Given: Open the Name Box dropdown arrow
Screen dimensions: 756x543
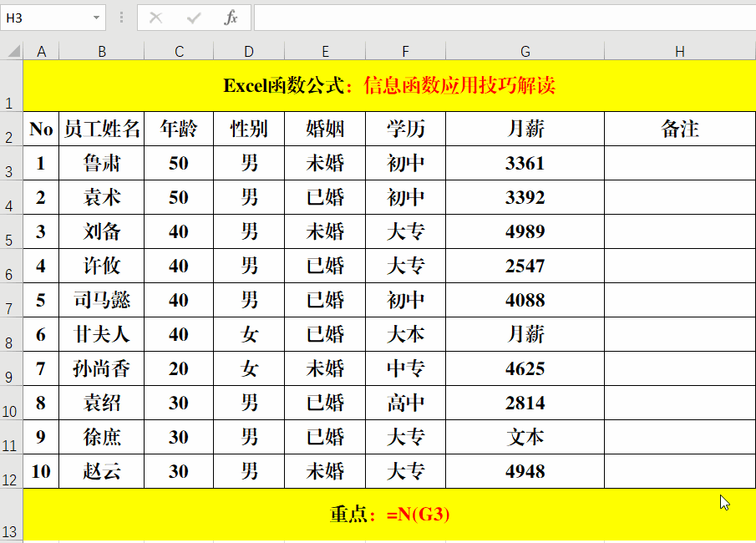Looking at the screenshot, I should coord(96,18).
